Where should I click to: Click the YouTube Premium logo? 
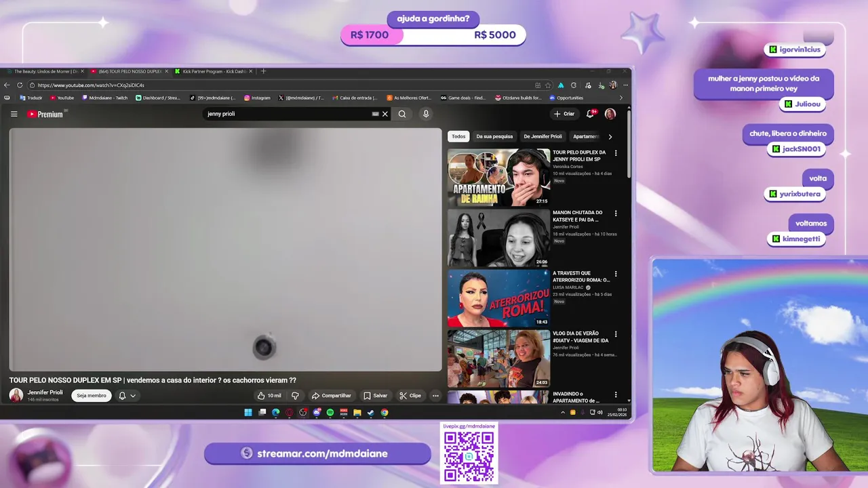[x=45, y=114]
